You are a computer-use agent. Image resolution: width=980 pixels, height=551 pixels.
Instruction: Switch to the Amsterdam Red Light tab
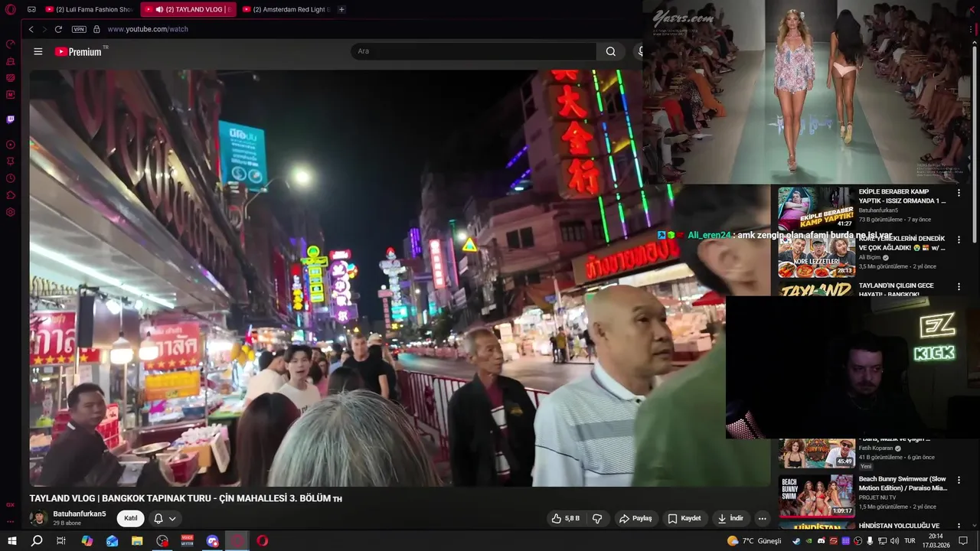point(286,9)
